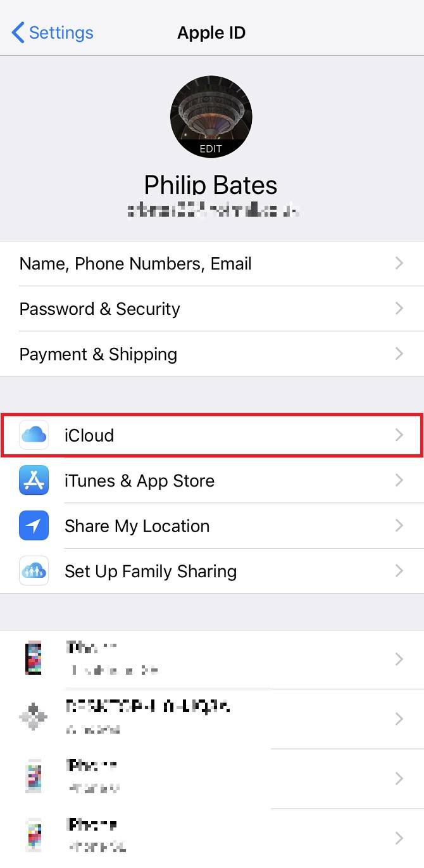Tap the second device diamond-shaped icon

tap(34, 718)
